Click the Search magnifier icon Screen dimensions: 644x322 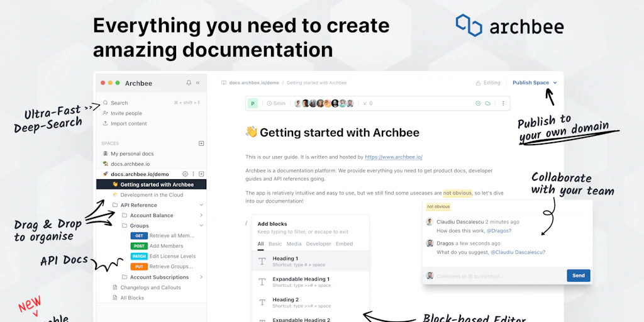106,103
